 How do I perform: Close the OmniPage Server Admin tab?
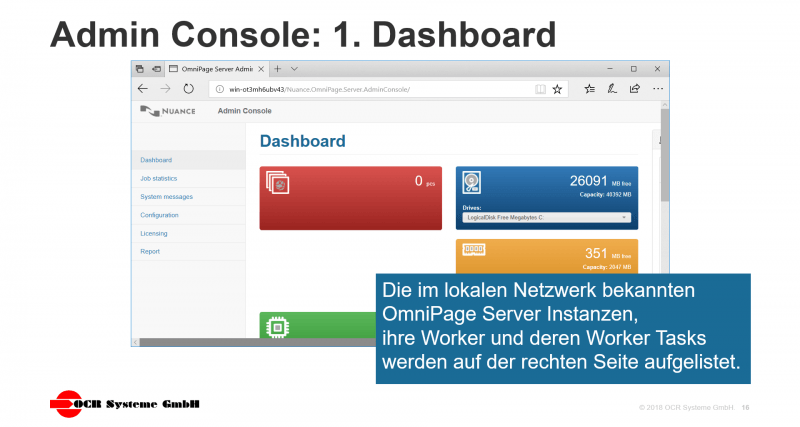[x=261, y=69]
